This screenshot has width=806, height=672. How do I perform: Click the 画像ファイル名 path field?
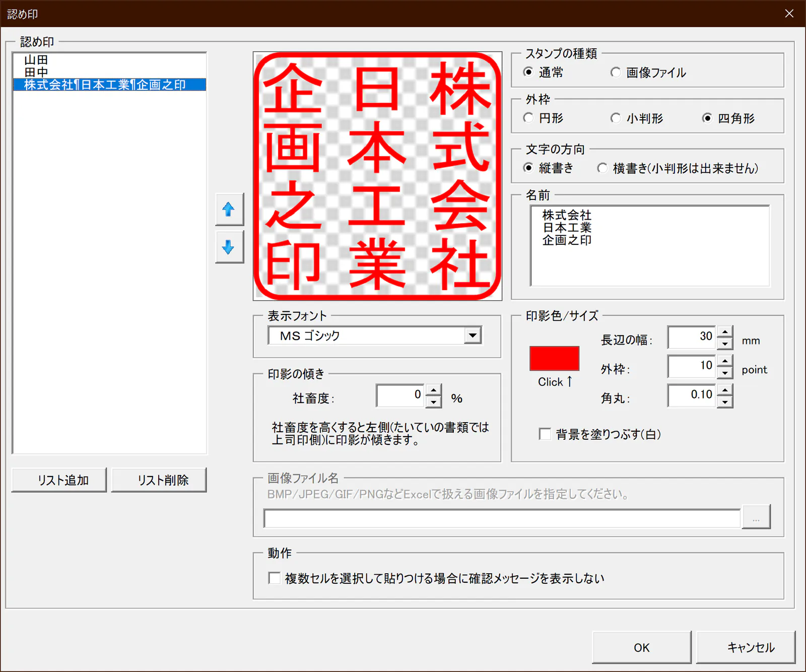pyautogui.click(x=502, y=518)
